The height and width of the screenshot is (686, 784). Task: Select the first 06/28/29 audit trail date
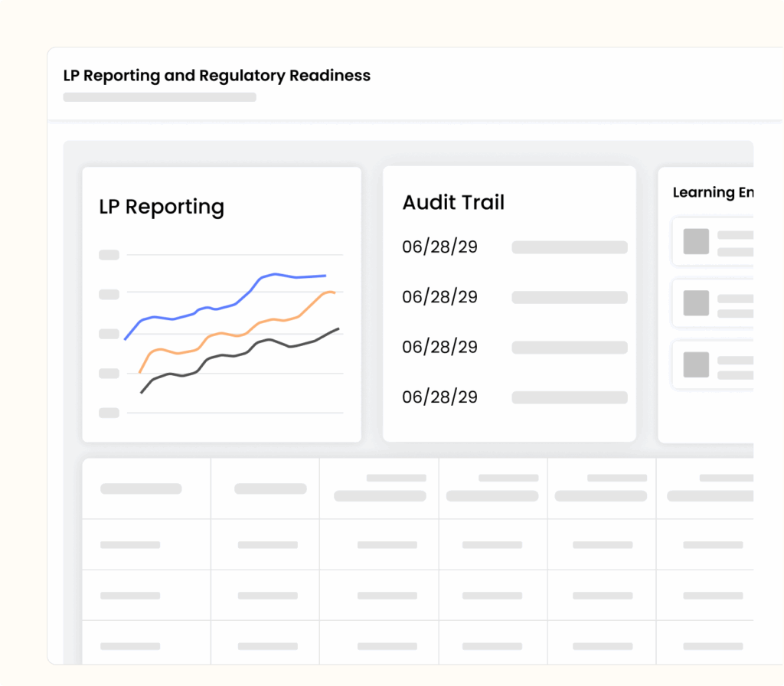439,247
